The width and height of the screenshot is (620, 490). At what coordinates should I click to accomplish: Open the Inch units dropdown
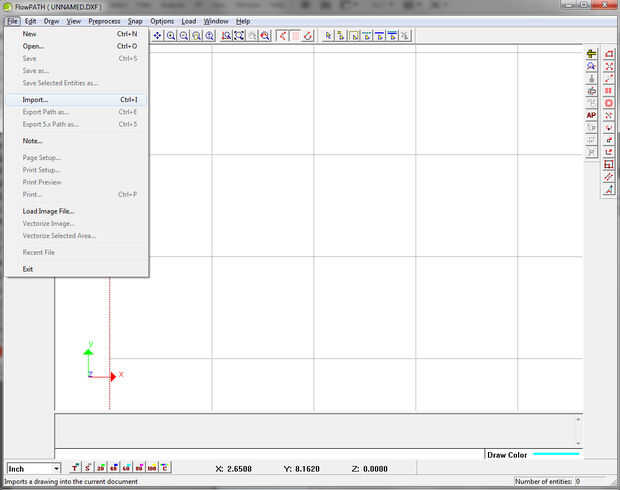tap(57, 469)
